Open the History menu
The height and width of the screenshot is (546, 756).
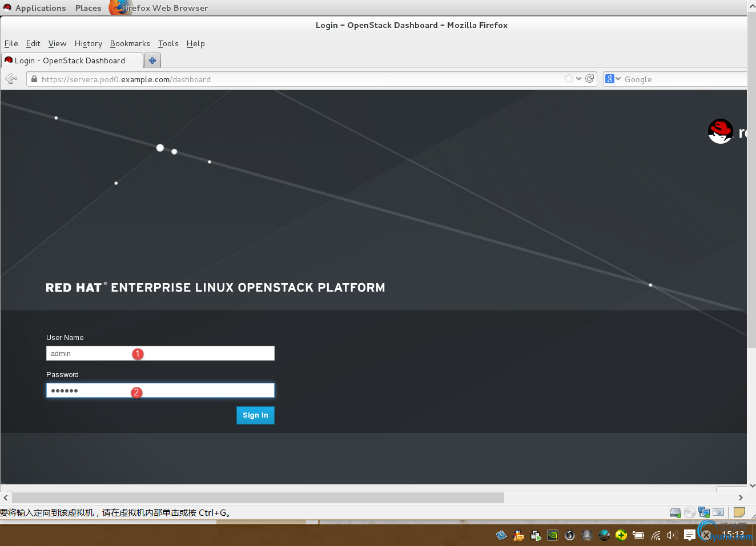(x=89, y=44)
